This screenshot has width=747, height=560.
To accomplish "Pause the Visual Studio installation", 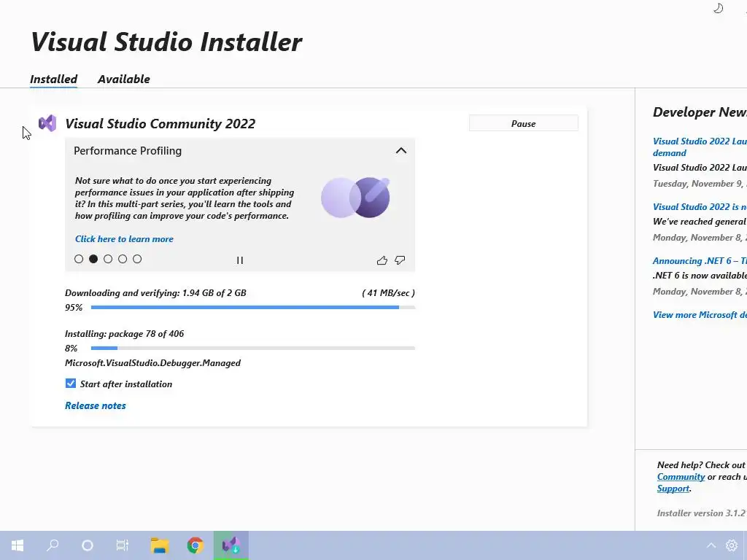I will coord(524,123).
